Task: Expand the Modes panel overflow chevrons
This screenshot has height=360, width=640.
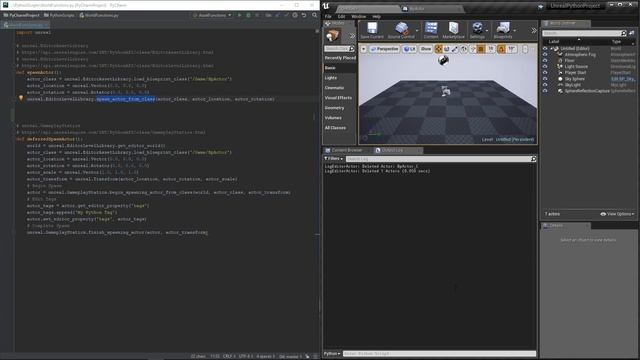Action: click(x=352, y=36)
